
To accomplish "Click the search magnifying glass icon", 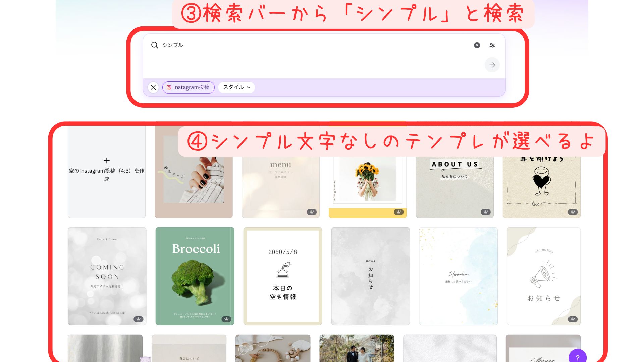I will 155,45.
